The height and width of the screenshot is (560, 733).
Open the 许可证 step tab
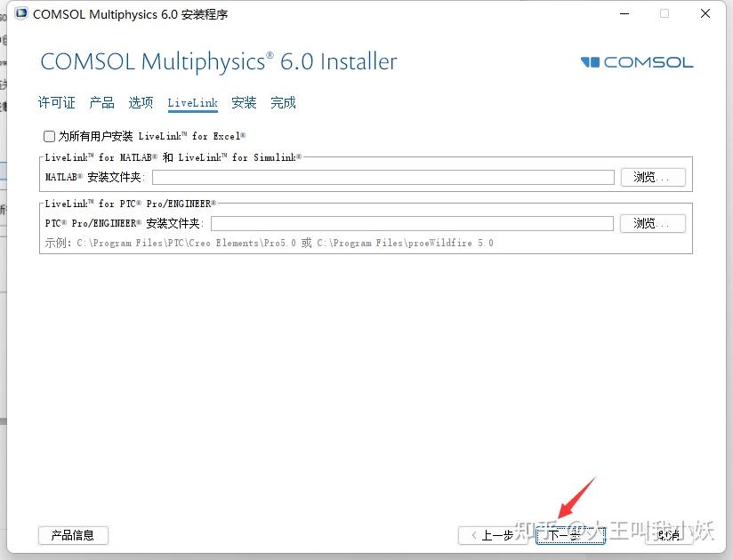(x=57, y=102)
